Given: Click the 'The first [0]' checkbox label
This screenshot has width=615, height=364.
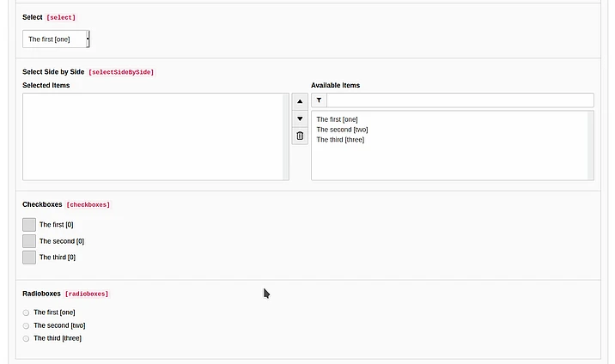Looking at the screenshot, I should pos(56,225).
